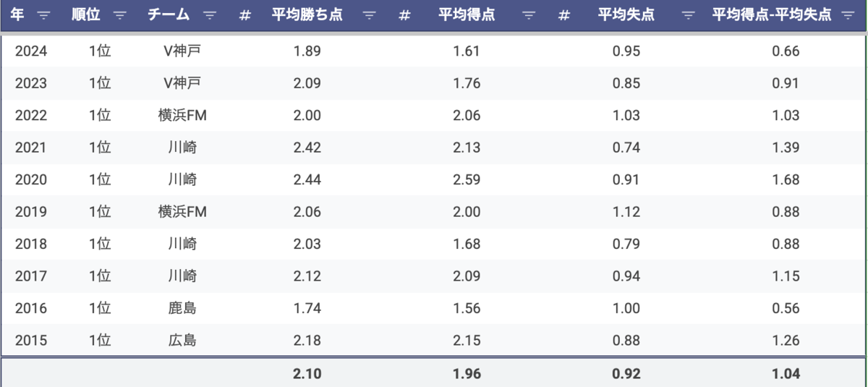Image resolution: width=868 pixels, height=387 pixels.
Task: Select 平均勝ち点 value 2.42 for 2021
Action: (307, 148)
